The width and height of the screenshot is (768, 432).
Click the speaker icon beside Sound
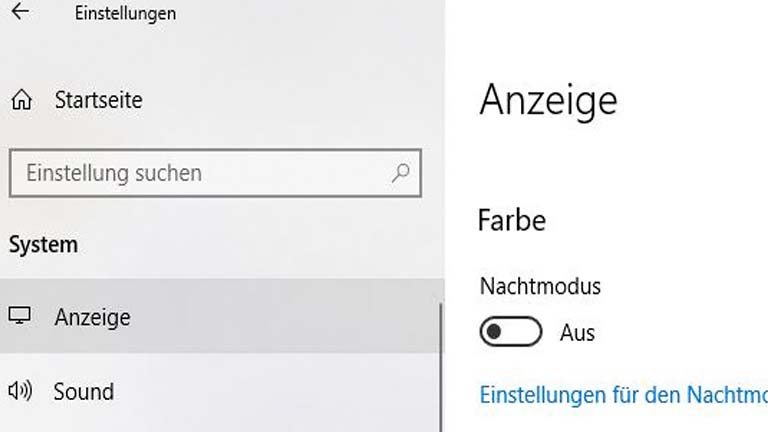coord(20,391)
